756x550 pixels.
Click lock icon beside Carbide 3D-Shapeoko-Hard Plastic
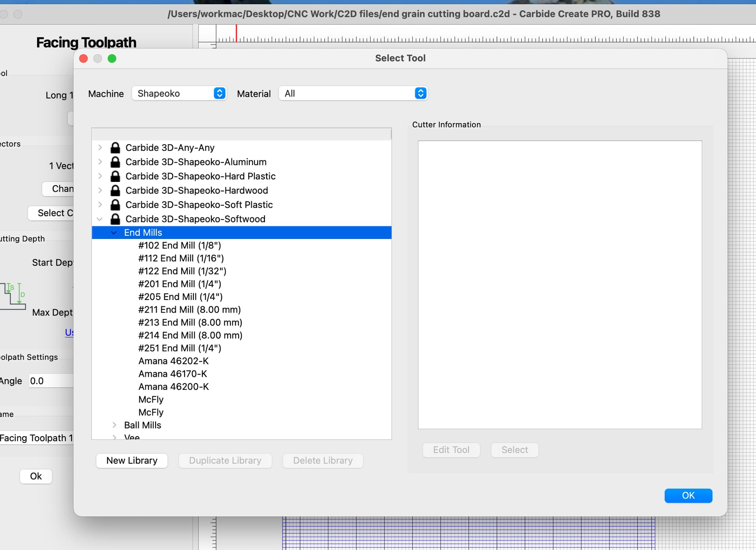coord(115,176)
